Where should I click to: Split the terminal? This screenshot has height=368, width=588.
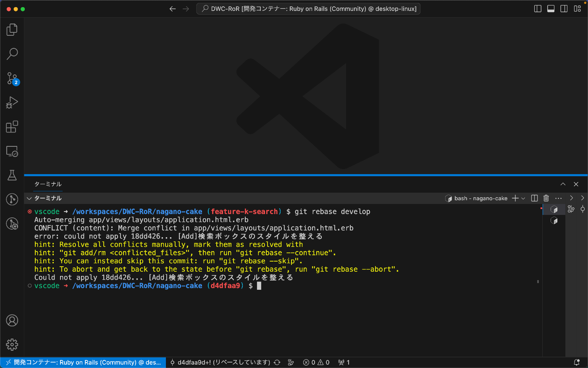pyautogui.click(x=535, y=198)
